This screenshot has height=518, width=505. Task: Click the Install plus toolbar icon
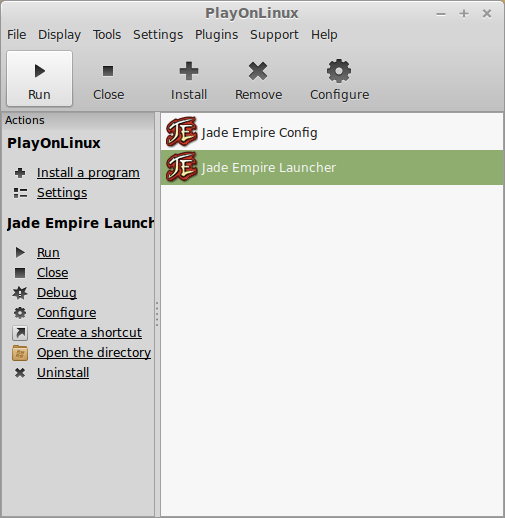point(189,71)
